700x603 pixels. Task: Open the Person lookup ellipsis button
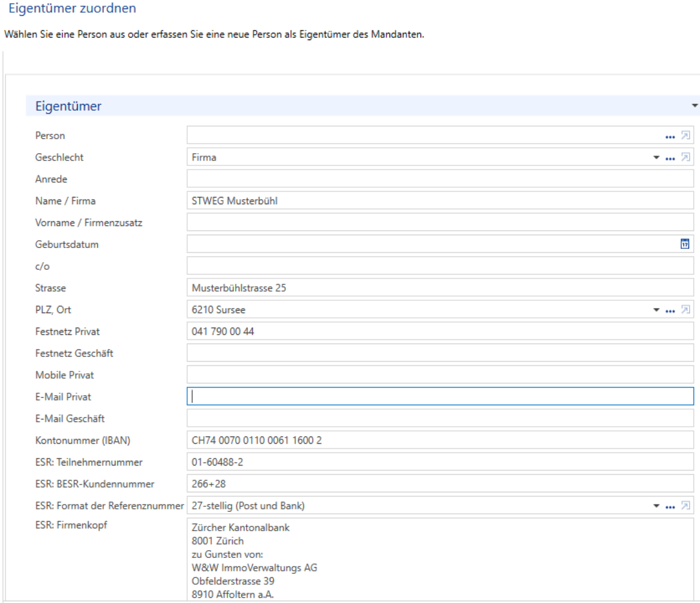(x=670, y=136)
